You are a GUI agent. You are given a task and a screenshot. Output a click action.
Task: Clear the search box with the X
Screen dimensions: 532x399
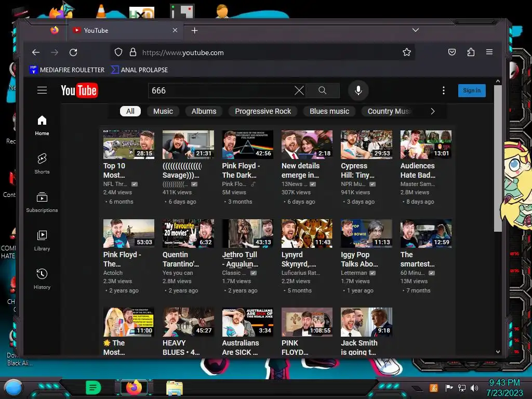[x=299, y=90]
